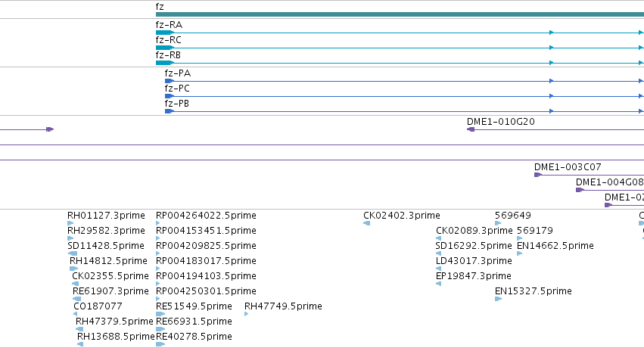644x348 pixels.
Task: Select the fz-PA protein label
Action: pos(177,73)
